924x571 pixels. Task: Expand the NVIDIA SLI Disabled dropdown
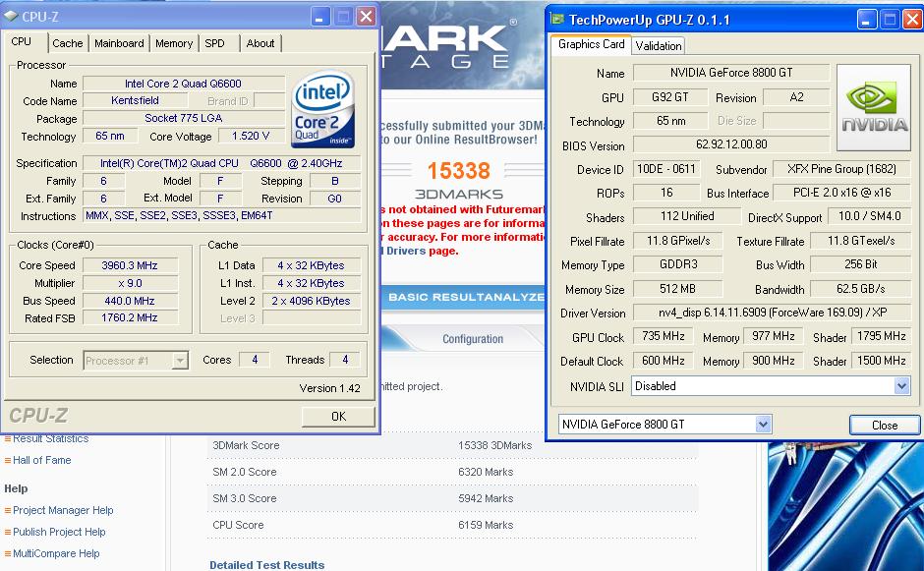click(x=901, y=386)
